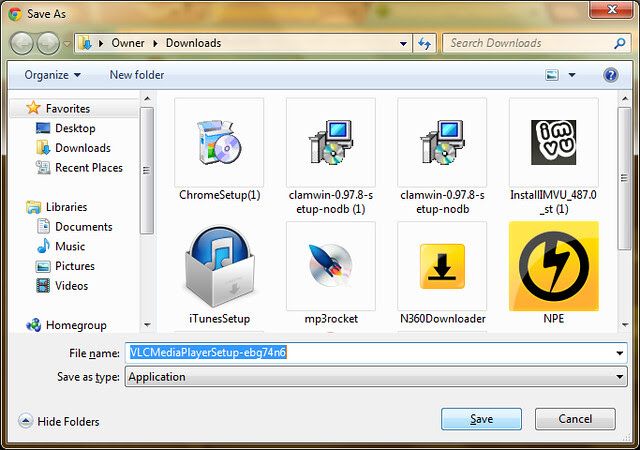Click the search magnifier icon

[x=620, y=43]
